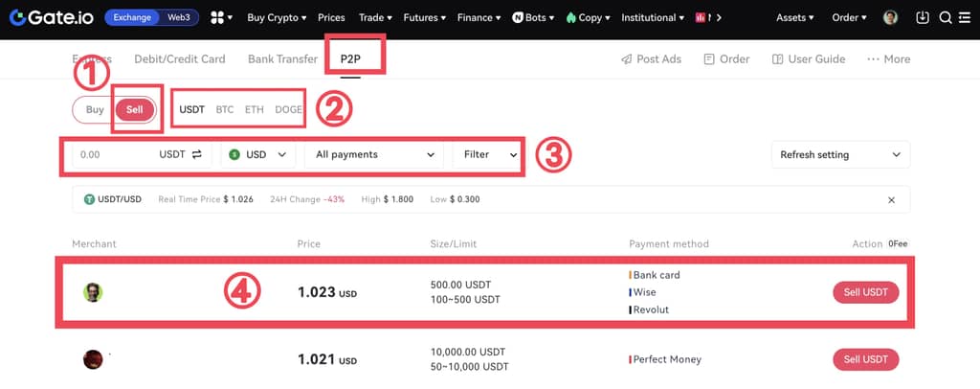
Task: Click first merchant's avatar
Action: [x=93, y=292]
